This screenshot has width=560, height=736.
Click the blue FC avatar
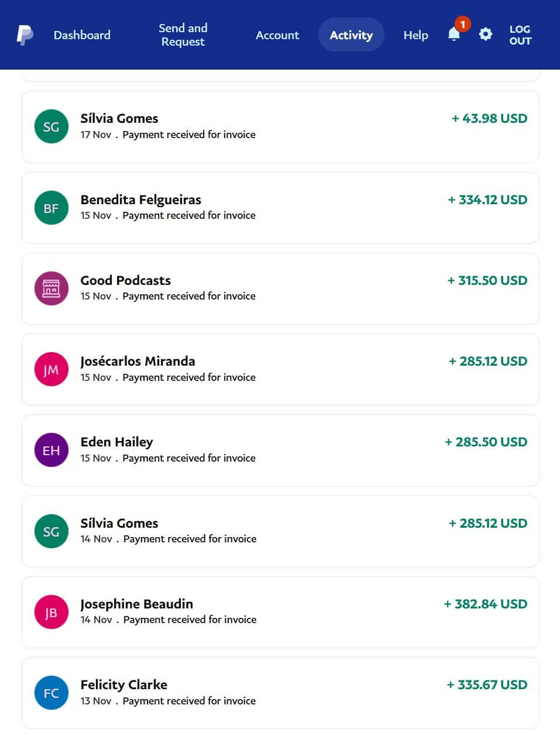[x=51, y=693]
